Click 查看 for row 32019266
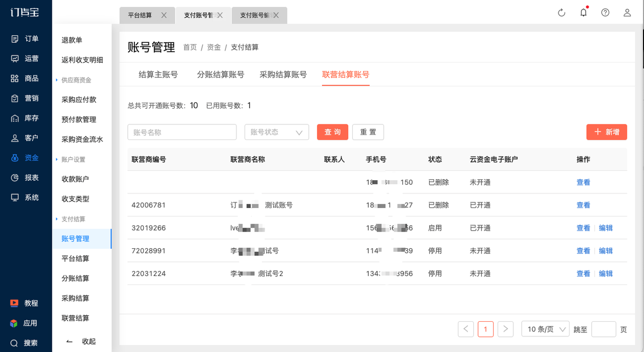Image resolution: width=644 pixels, height=352 pixels. (x=583, y=228)
